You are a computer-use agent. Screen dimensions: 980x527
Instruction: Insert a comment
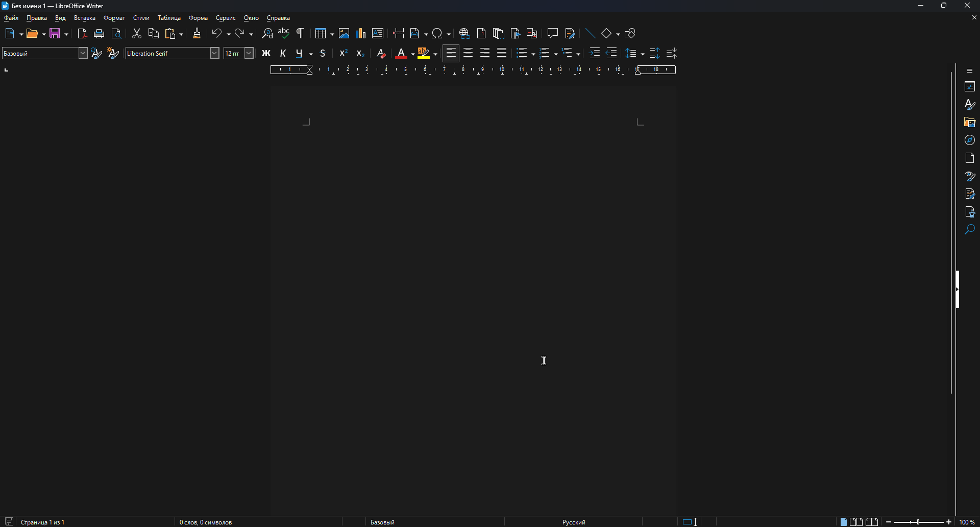point(553,34)
